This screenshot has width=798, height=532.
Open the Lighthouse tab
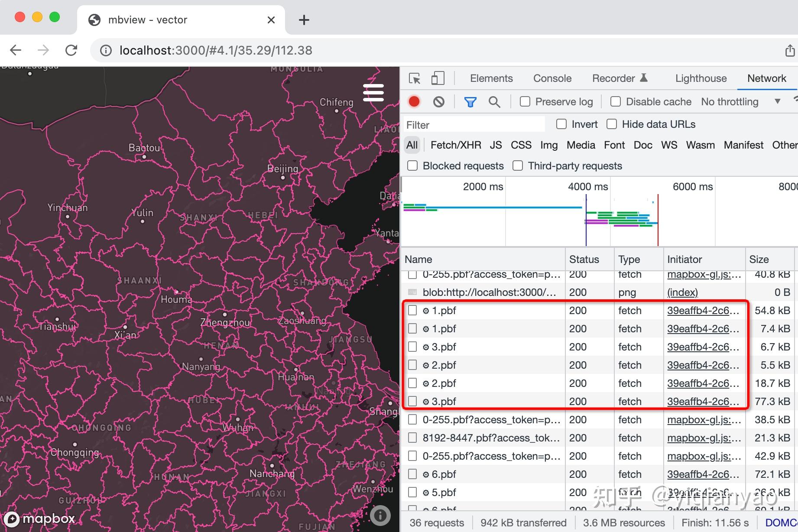coord(701,78)
